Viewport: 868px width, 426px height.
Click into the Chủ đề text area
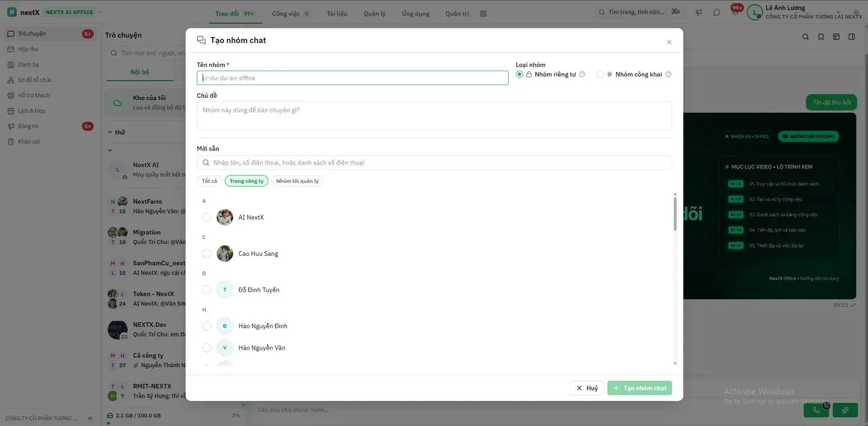coord(434,116)
